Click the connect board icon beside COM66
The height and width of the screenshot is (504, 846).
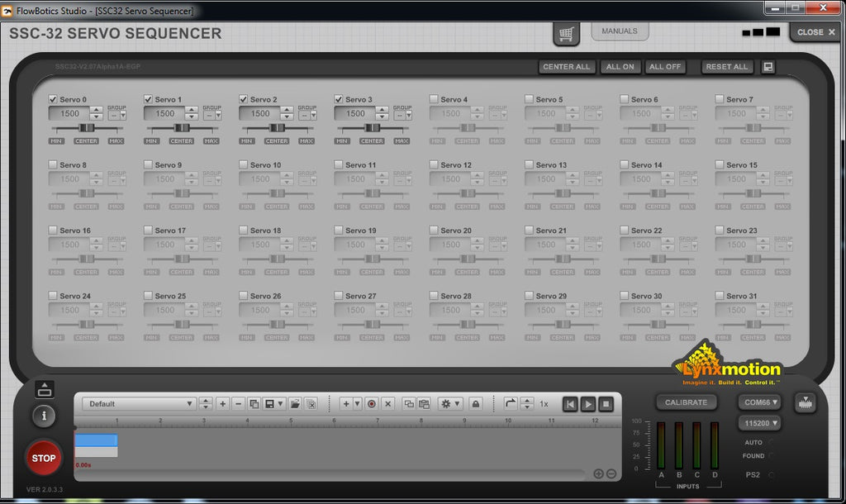[805, 402]
